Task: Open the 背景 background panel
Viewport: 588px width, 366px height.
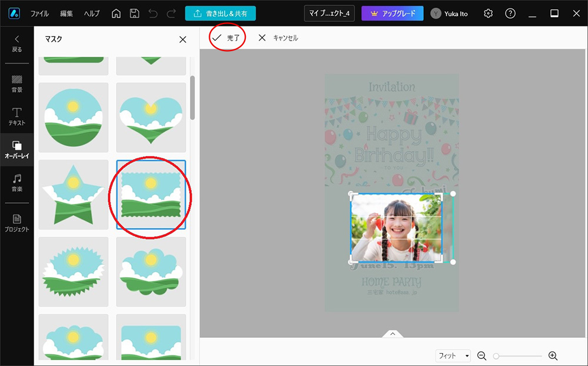Action: pyautogui.click(x=17, y=83)
